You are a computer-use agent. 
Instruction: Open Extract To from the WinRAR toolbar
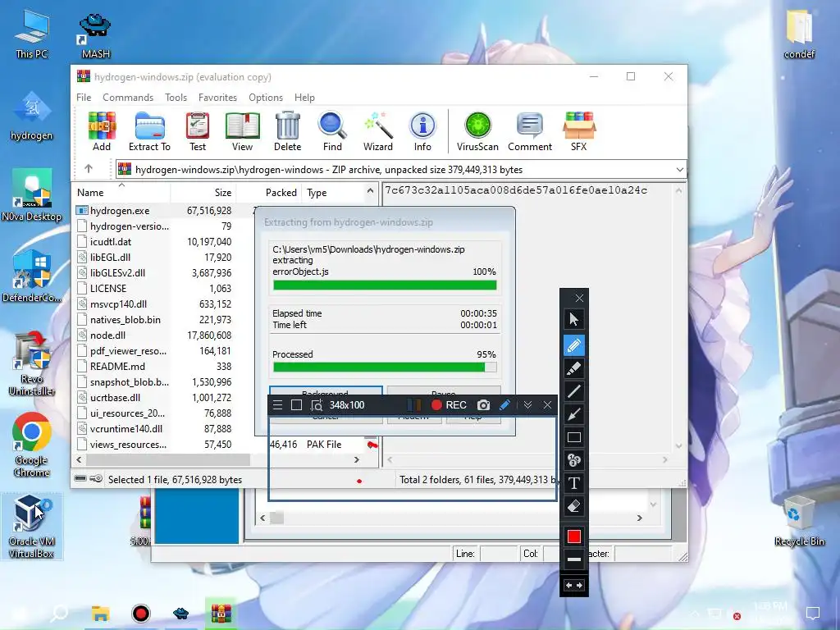(149, 131)
